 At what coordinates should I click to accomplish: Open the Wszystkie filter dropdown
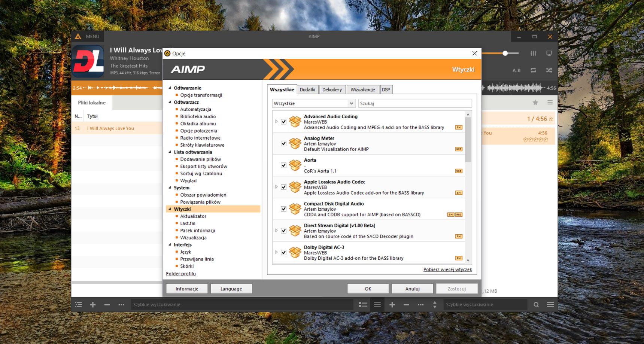pyautogui.click(x=313, y=103)
